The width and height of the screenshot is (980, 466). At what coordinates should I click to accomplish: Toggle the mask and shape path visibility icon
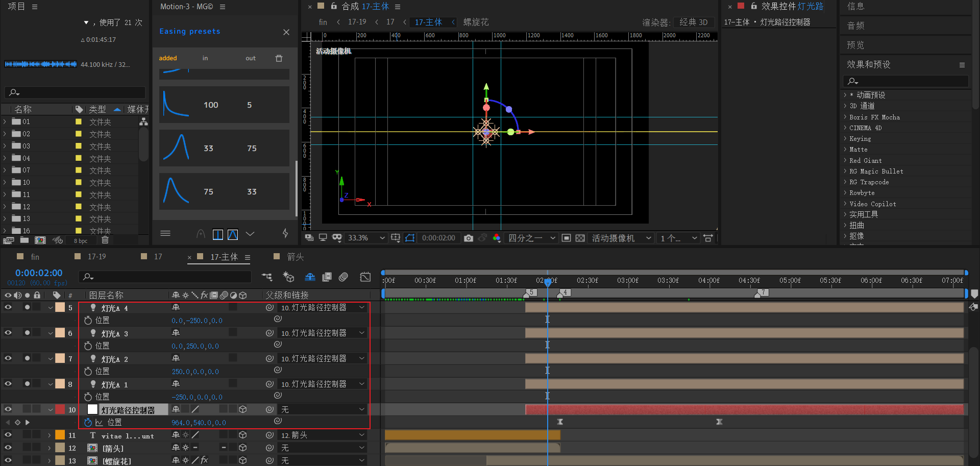tap(410, 238)
